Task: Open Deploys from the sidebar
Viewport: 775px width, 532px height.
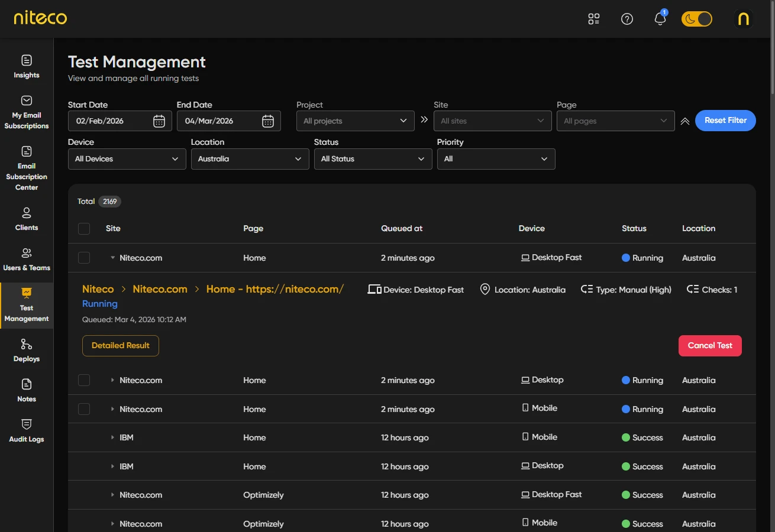Action: [27, 350]
